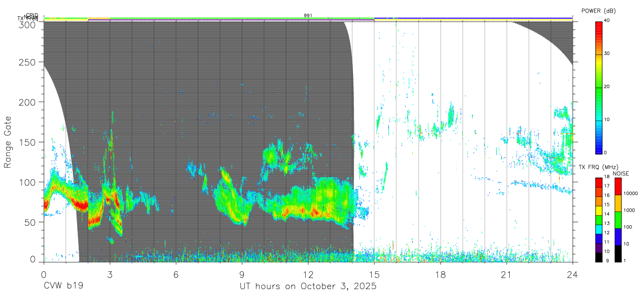Viewport: 644px width, 297px height.
Task: Click the 1 label on NOISE legend
Action: click(x=625, y=261)
